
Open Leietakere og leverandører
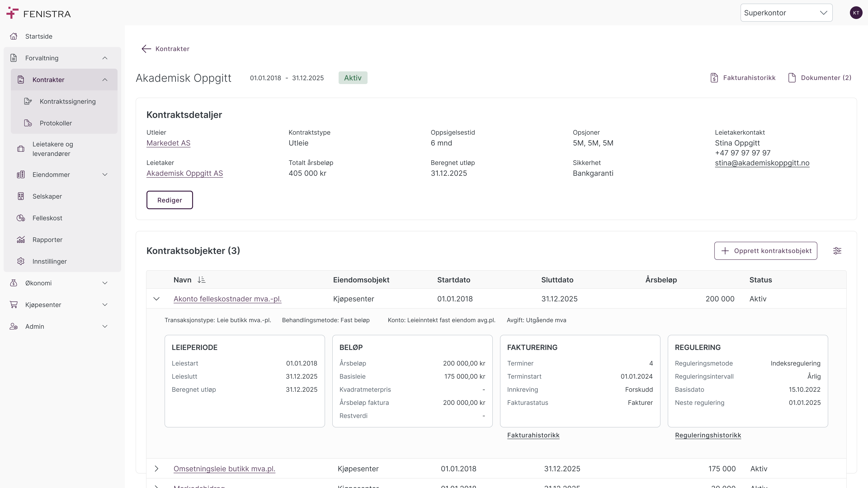pyautogui.click(x=53, y=149)
